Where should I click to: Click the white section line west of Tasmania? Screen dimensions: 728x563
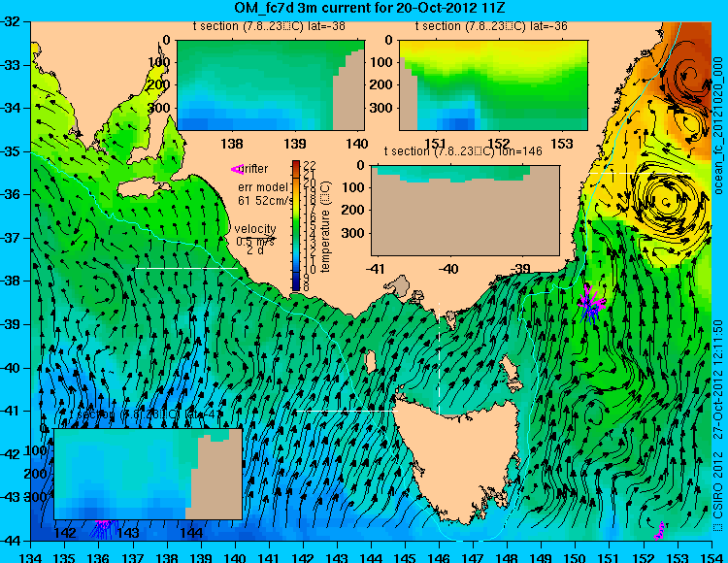tap(347, 411)
